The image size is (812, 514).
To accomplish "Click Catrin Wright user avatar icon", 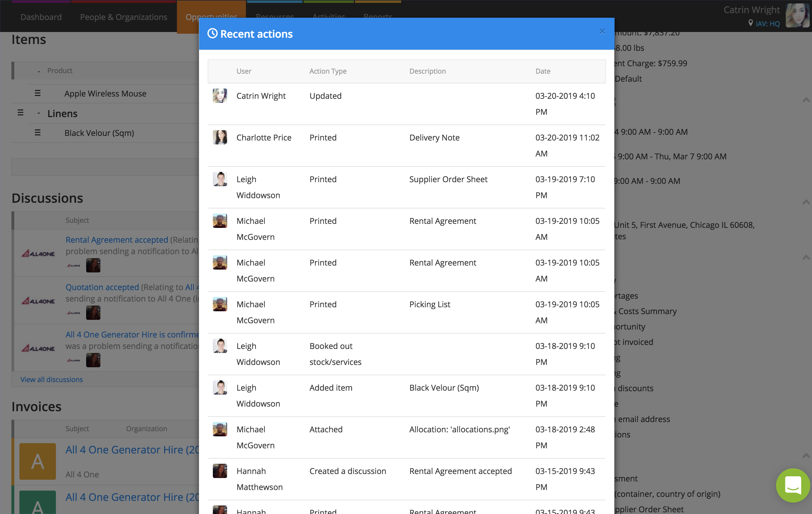I will pos(219,96).
